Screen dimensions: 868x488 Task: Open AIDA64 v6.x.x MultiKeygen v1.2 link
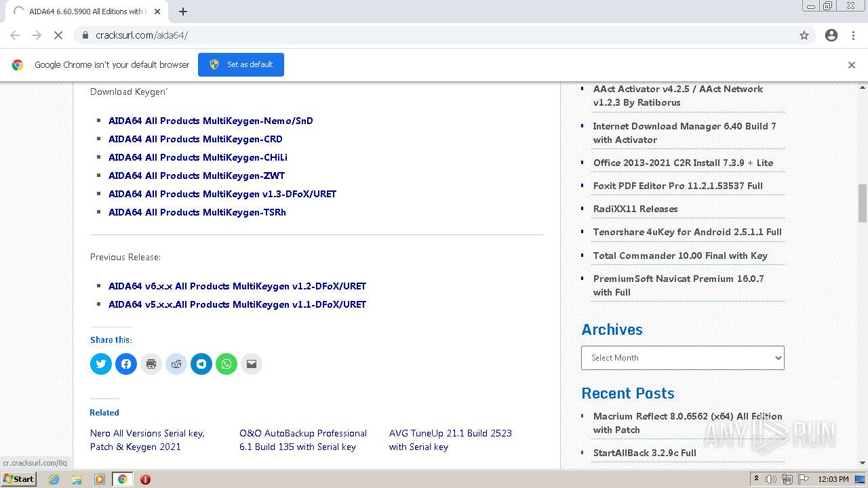click(237, 286)
